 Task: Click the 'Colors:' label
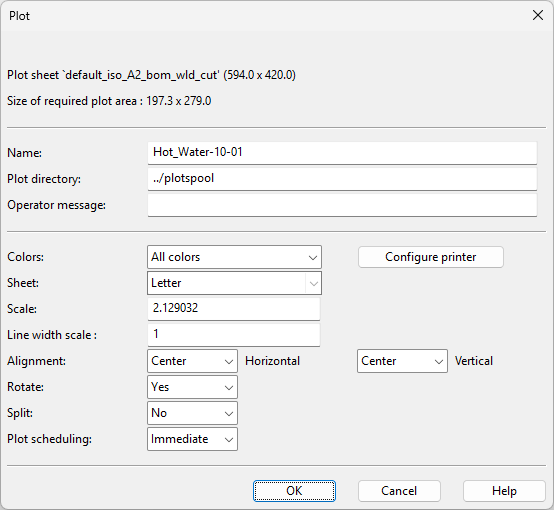click(x=25, y=257)
